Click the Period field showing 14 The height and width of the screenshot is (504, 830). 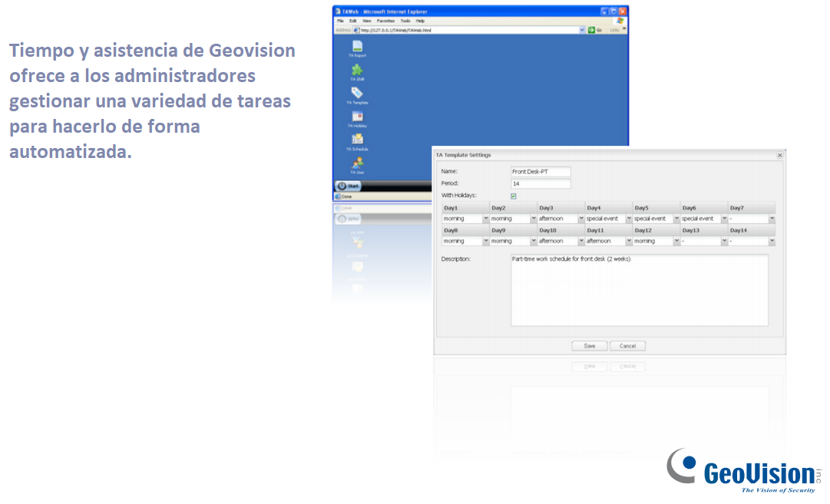click(x=541, y=183)
